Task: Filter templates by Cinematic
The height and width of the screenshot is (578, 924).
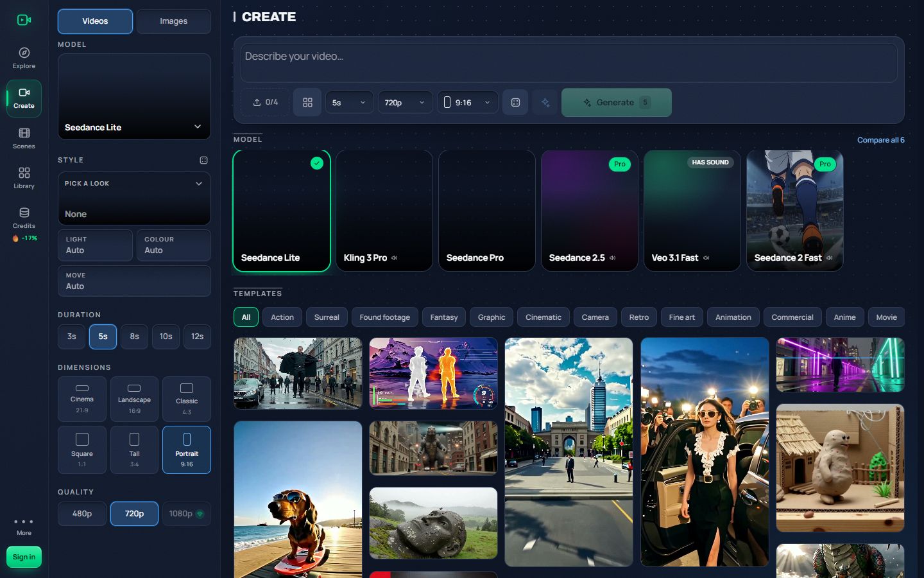Action: coord(543,317)
